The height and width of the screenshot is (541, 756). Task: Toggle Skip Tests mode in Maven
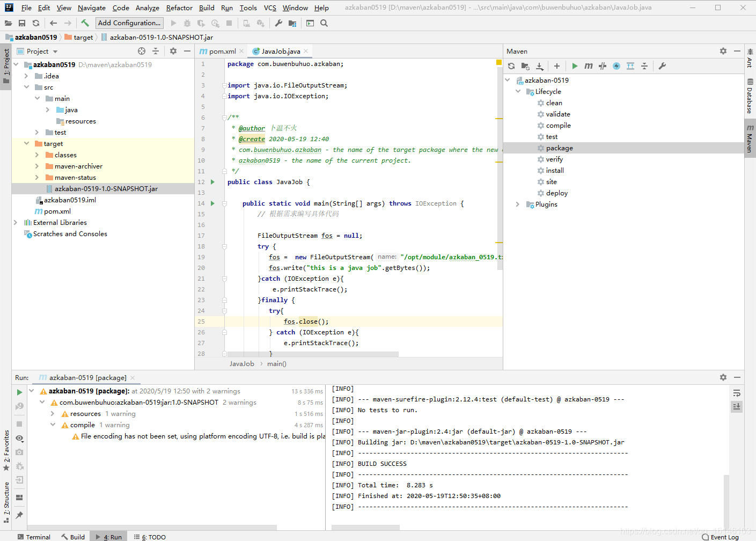point(616,66)
